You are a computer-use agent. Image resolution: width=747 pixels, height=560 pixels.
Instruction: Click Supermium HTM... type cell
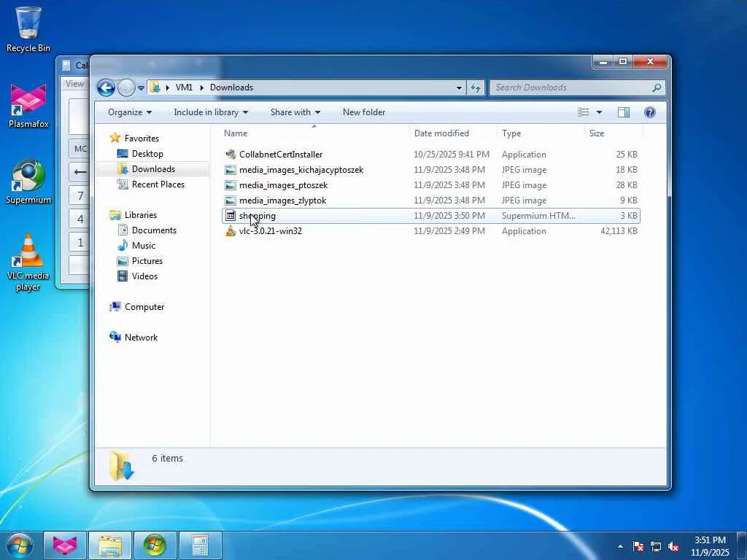(538, 216)
